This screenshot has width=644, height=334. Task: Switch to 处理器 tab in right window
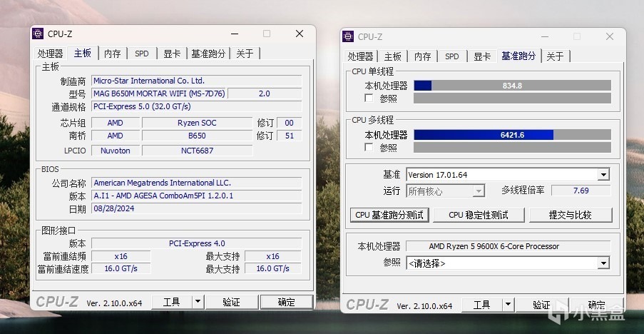point(360,56)
